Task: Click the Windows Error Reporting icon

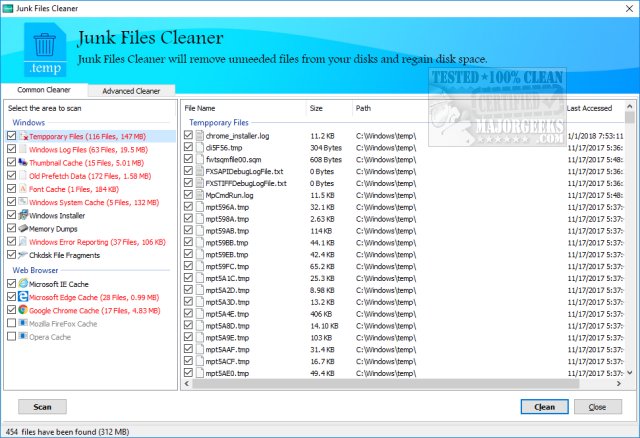Action: [x=23, y=242]
